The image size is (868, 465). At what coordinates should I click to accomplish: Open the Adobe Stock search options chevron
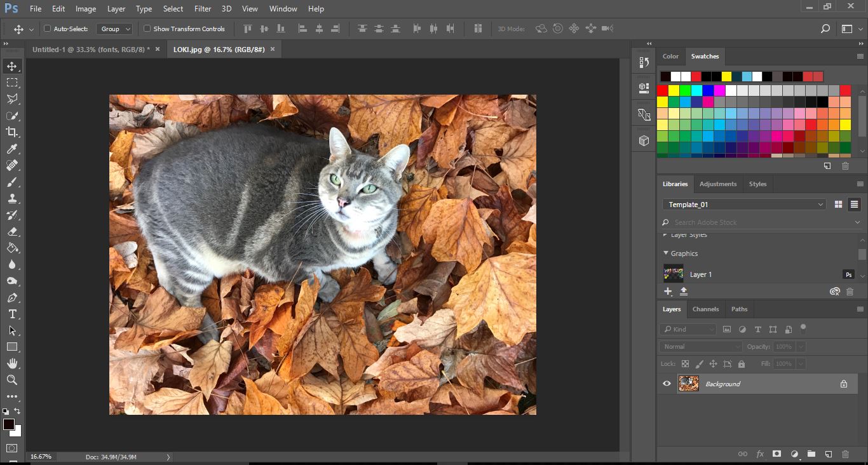tap(857, 222)
